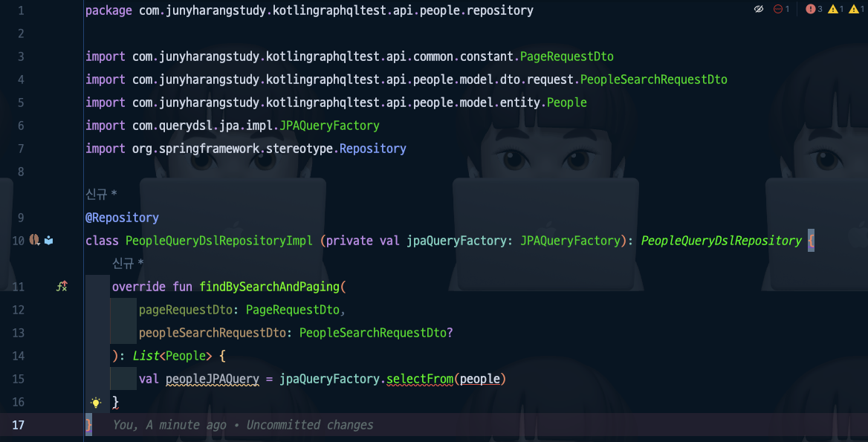Viewport: 868px width, 442px height.
Task: Click the '신규 *' author hint above @Repository
Action: coord(101,194)
